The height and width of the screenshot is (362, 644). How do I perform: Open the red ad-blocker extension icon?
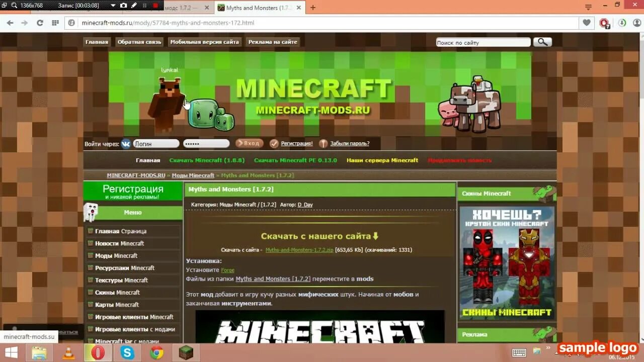click(x=604, y=23)
